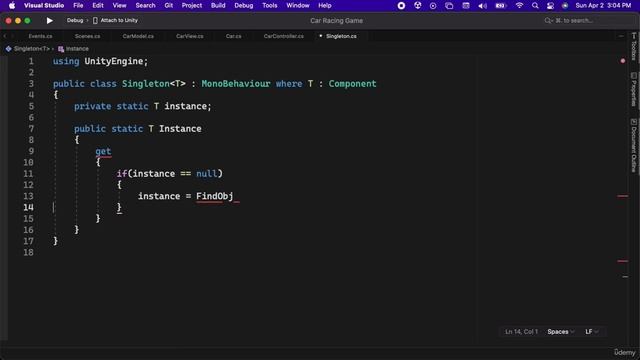Switch to the Car.cs tab
Image resolution: width=640 pixels, height=360 pixels.
(233, 36)
